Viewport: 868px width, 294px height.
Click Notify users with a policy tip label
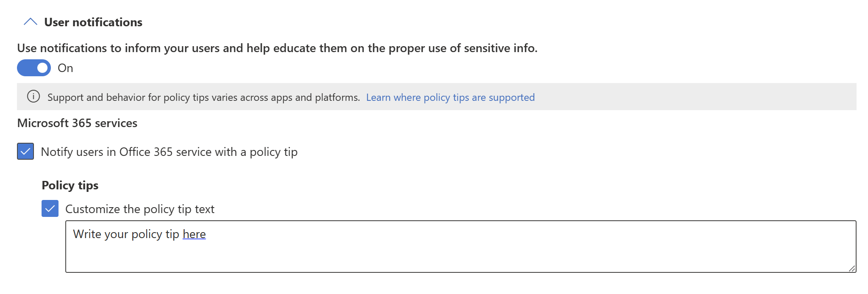[169, 152]
